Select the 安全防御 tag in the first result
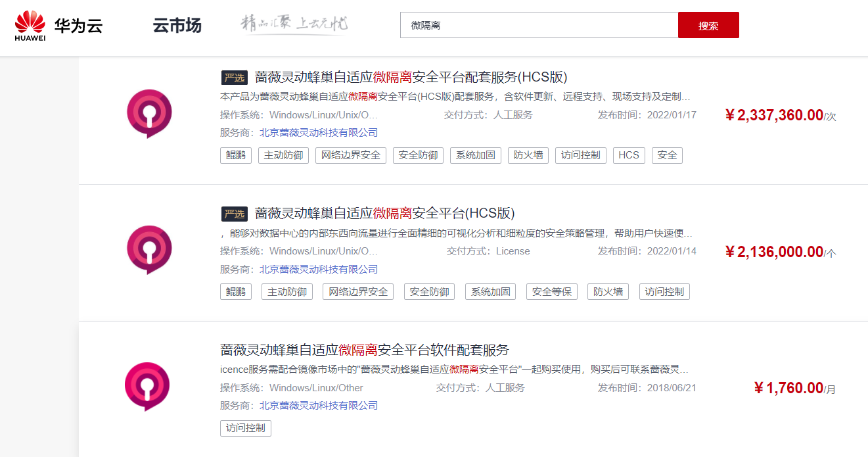Image resolution: width=868 pixels, height=457 pixels. point(418,155)
